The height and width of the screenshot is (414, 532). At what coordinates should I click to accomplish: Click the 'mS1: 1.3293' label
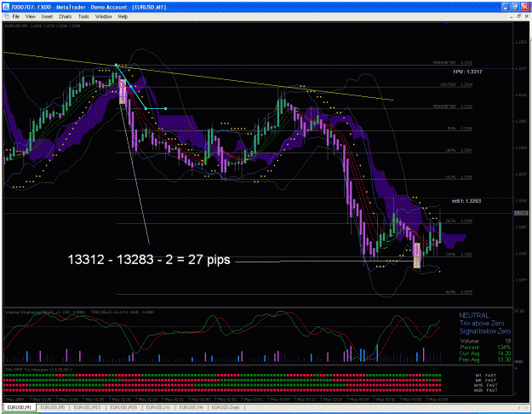466,201
